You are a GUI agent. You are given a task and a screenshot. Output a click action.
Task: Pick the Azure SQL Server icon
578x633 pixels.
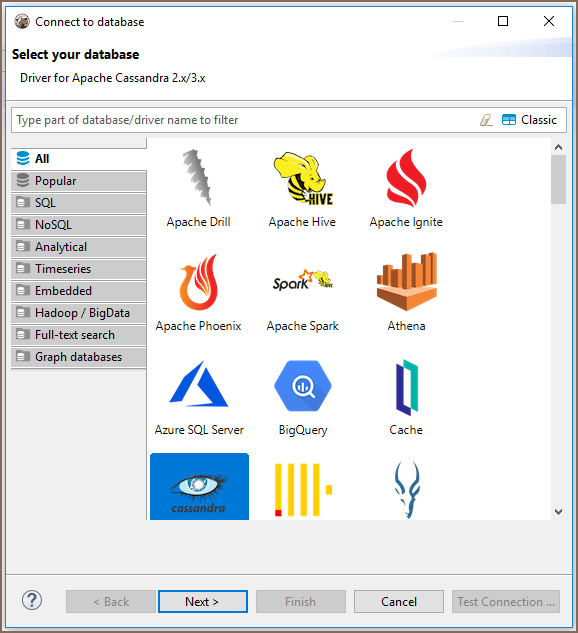tap(199, 384)
